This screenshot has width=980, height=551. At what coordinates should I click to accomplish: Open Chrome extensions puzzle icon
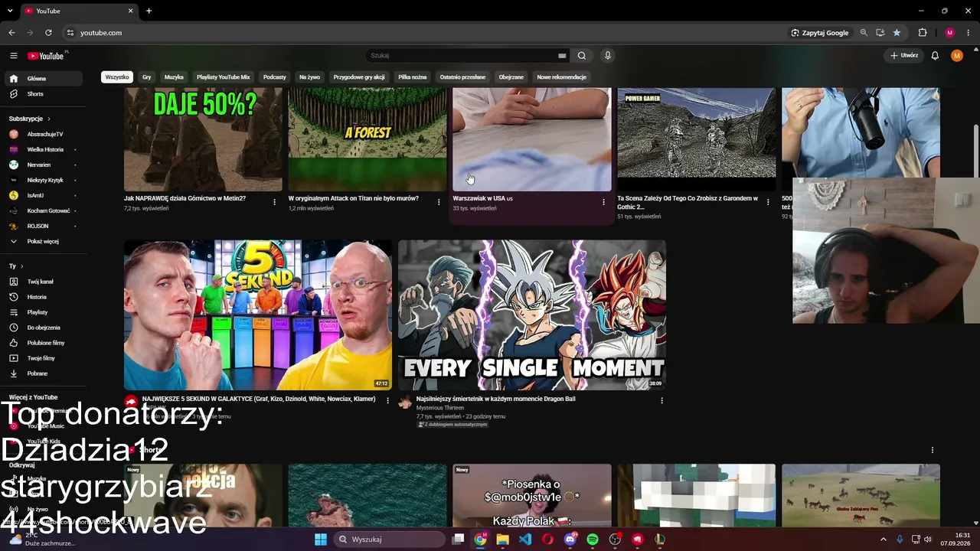click(x=923, y=33)
